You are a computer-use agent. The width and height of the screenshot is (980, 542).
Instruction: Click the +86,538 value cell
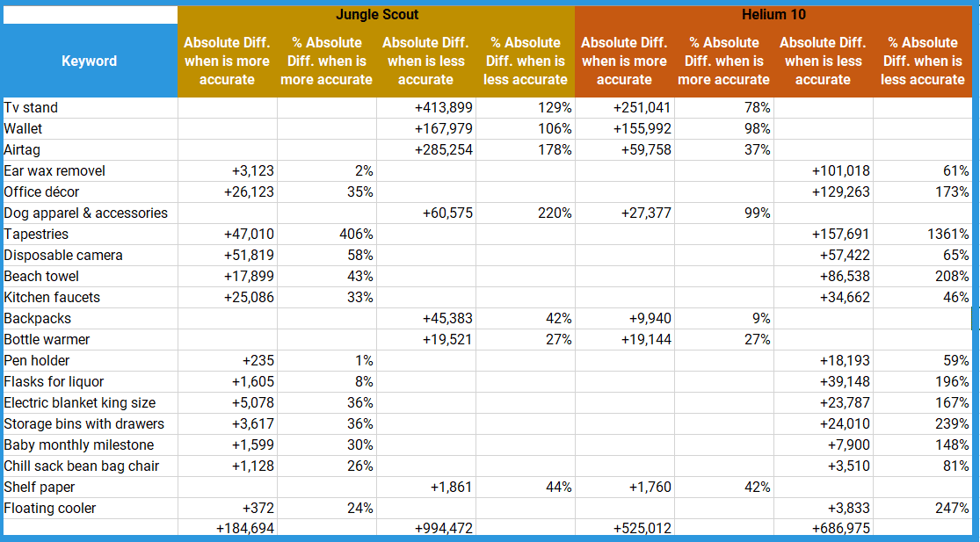(x=824, y=276)
